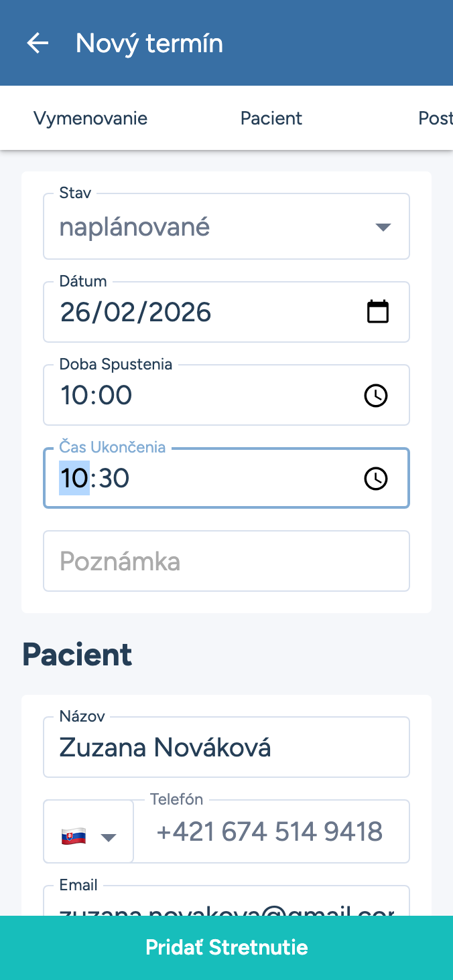453x980 pixels.
Task: Switch to the Vymenovanie tab
Action: (x=90, y=118)
